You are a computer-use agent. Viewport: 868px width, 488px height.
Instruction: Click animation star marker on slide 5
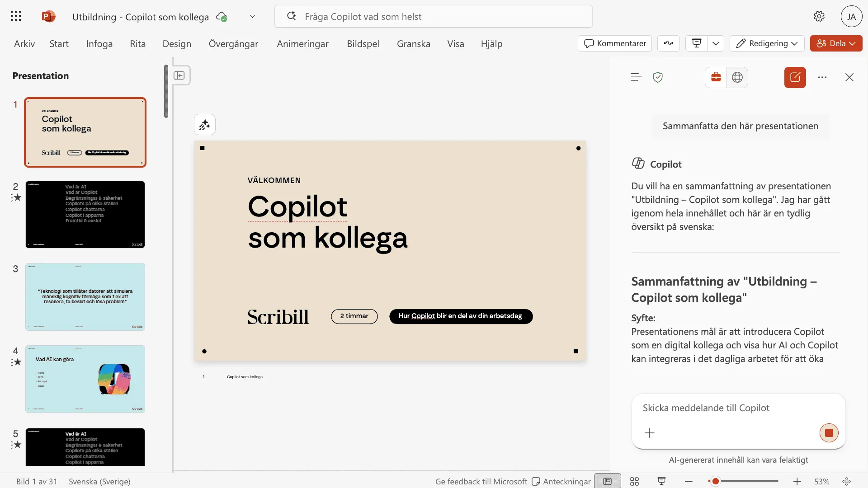[16, 445]
